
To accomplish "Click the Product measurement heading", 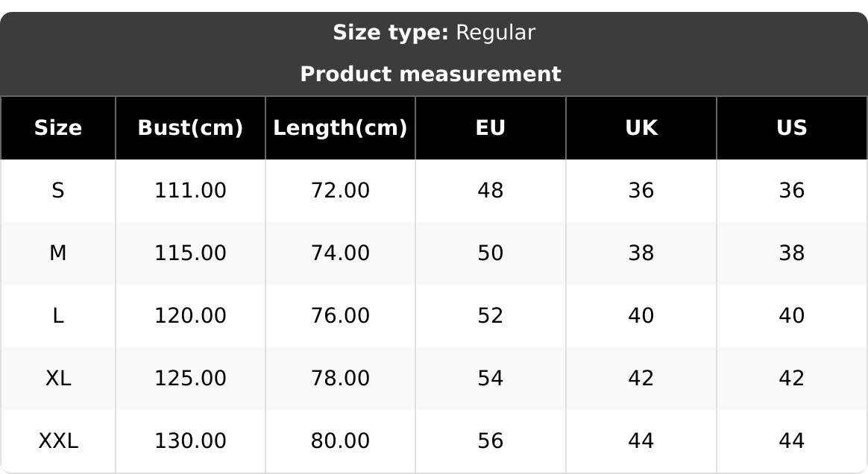I will coord(430,75).
